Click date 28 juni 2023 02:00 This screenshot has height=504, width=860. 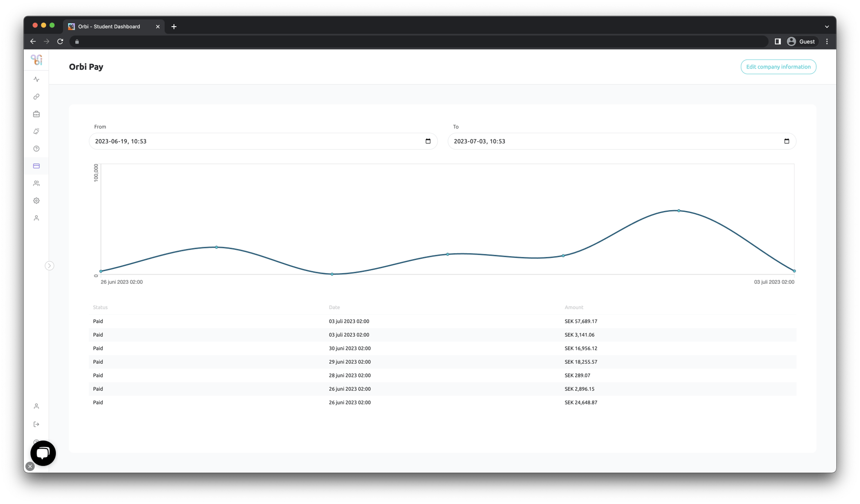[x=350, y=376]
